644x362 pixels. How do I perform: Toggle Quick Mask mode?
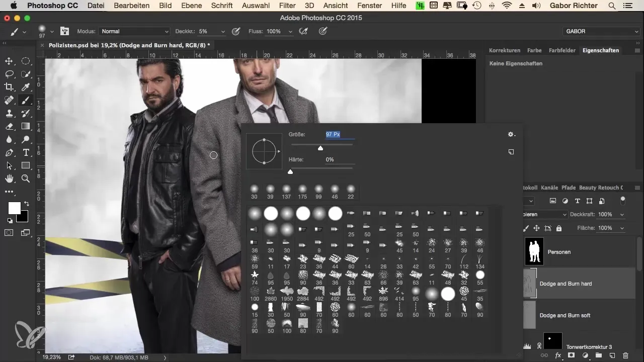click(x=9, y=232)
